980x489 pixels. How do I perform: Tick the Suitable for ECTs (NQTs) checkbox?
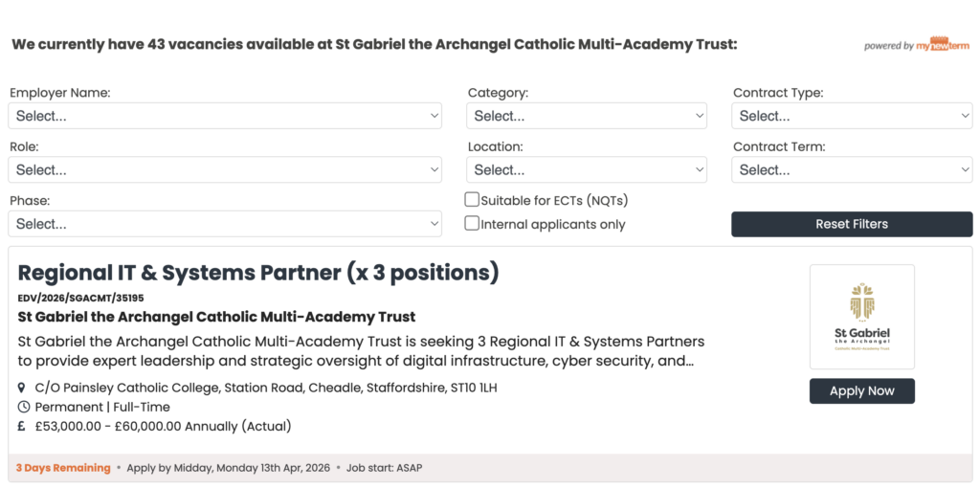pyautogui.click(x=472, y=199)
